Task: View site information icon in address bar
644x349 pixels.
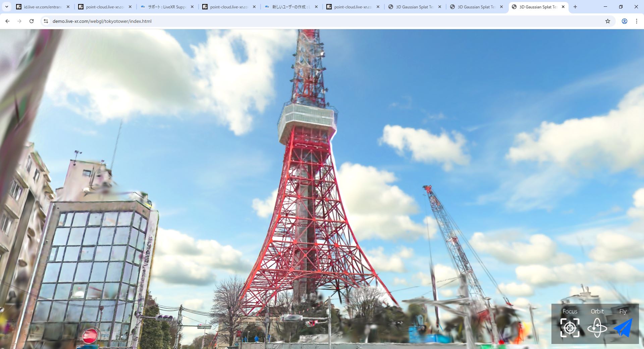Action: point(46,21)
